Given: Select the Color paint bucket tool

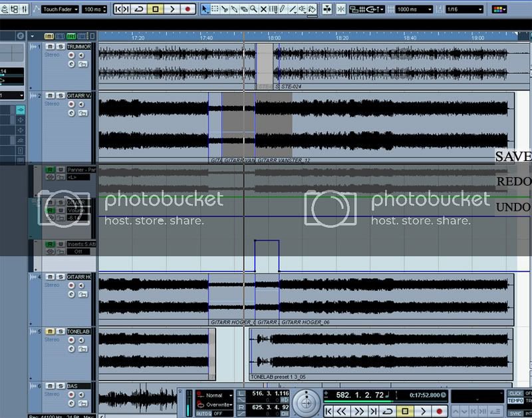Looking at the screenshot, I should [x=312, y=9].
